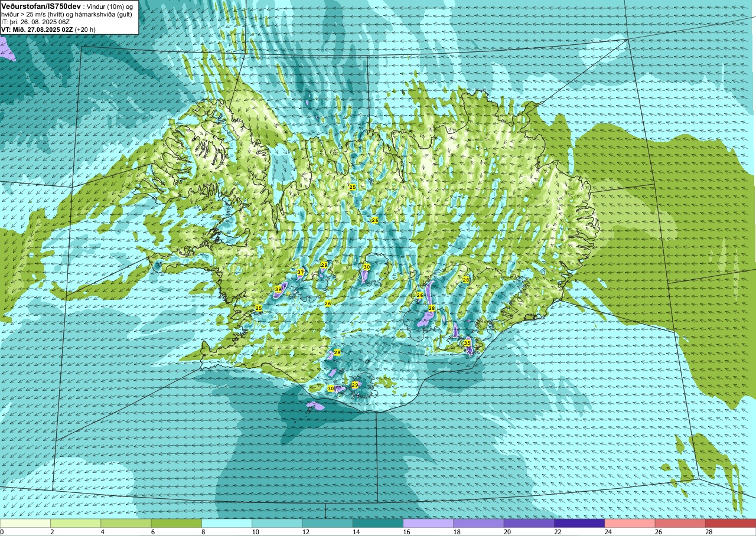Click the 12–14 teal legend swatch

[x=328, y=523]
